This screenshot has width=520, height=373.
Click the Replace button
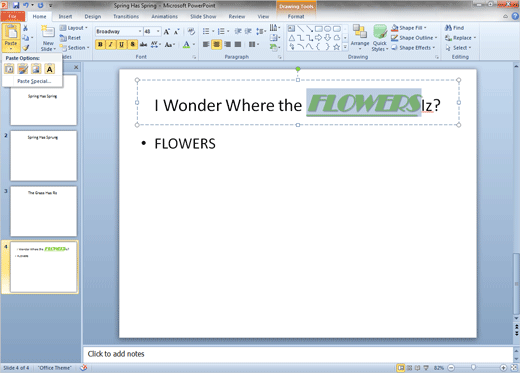(460, 38)
